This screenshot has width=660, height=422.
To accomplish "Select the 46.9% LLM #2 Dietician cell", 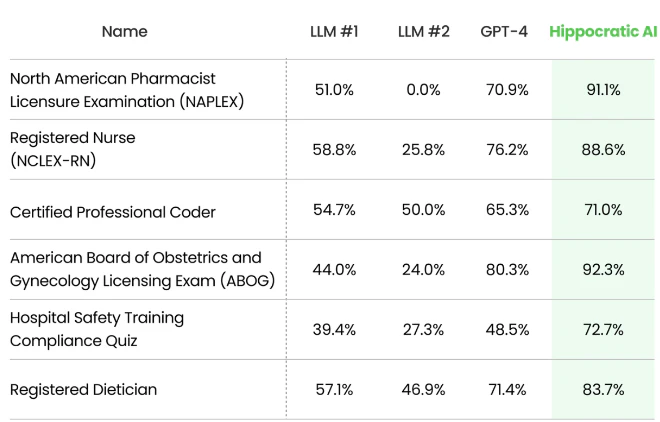I will tap(423, 390).
